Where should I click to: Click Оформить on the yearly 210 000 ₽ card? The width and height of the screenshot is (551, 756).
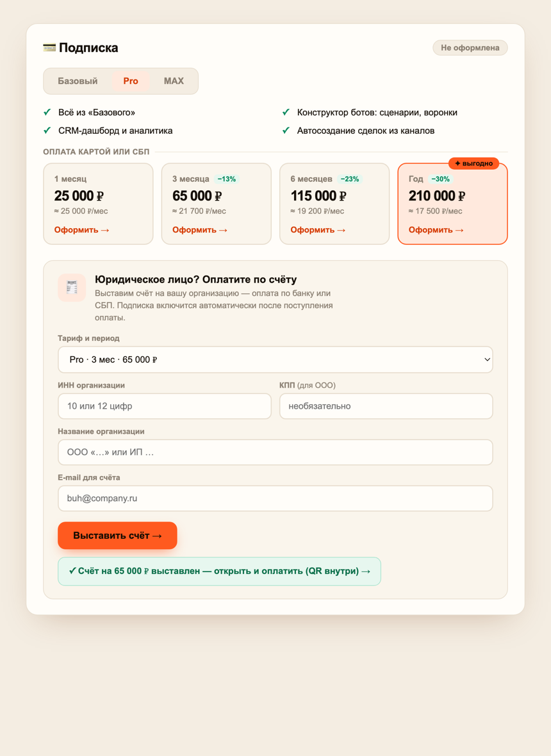[x=436, y=230]
